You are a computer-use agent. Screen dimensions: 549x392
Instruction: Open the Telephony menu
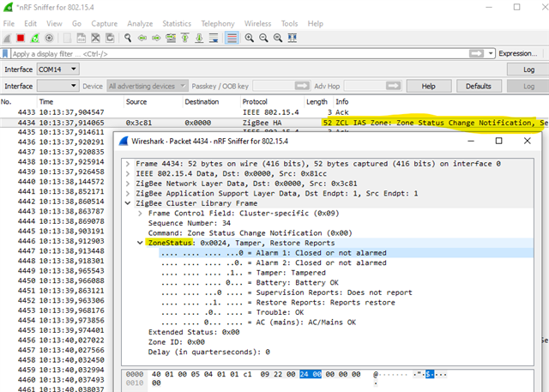tap(218, 23)
